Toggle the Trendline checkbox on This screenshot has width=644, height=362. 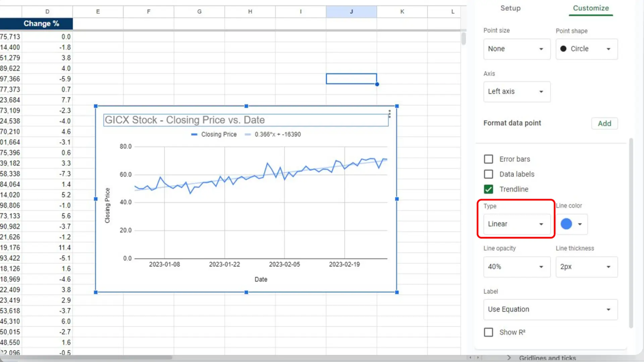[x=489, y=189]
